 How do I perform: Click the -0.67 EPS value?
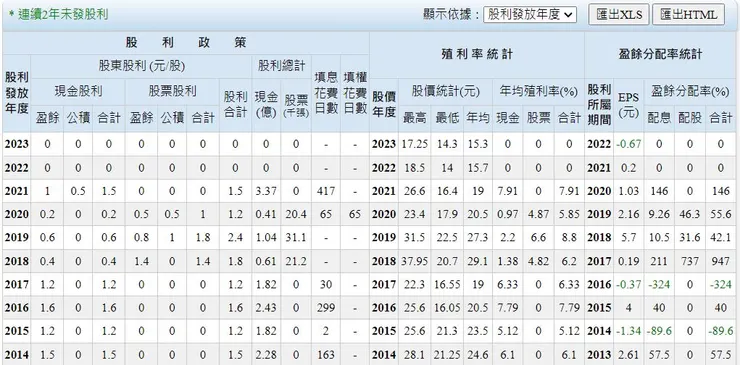pos(629,144)
